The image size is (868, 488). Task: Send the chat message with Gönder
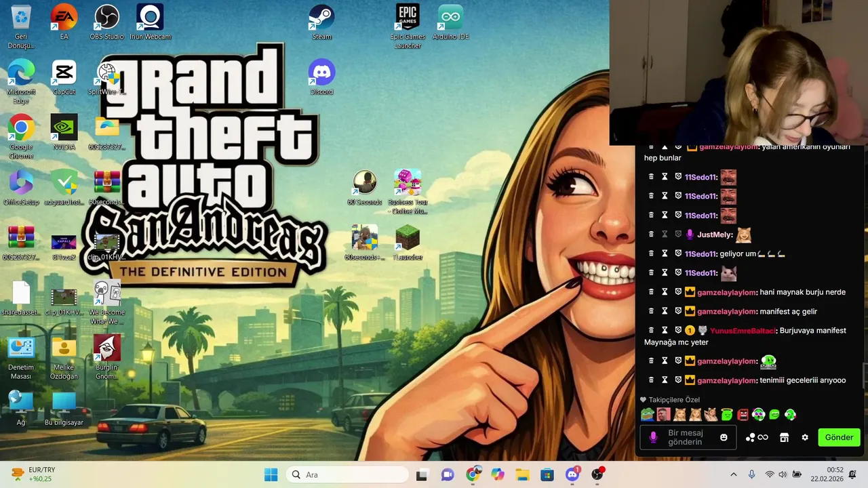pyautogui.click(x=839, y=437)
